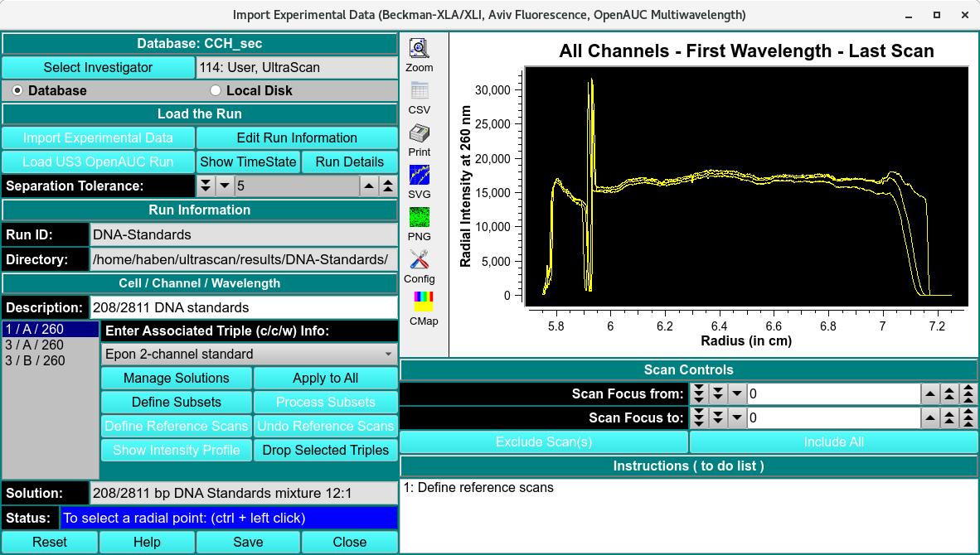Click the Edit Run Information button

(x=297, y=138)
